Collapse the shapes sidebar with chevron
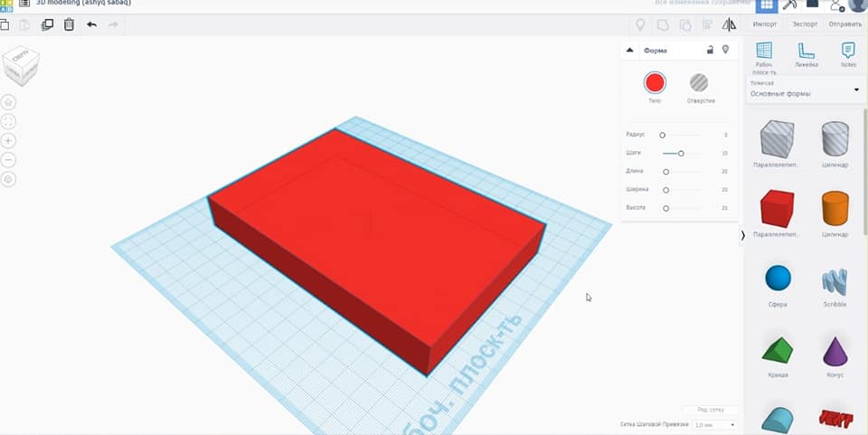 [x=743, y=235]
